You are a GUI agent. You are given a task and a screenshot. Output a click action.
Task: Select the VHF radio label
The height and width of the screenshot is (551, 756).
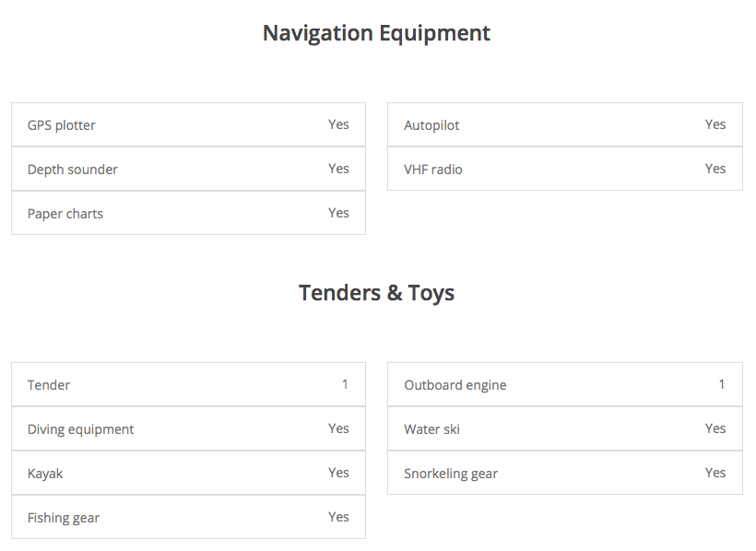click(433, 170)
